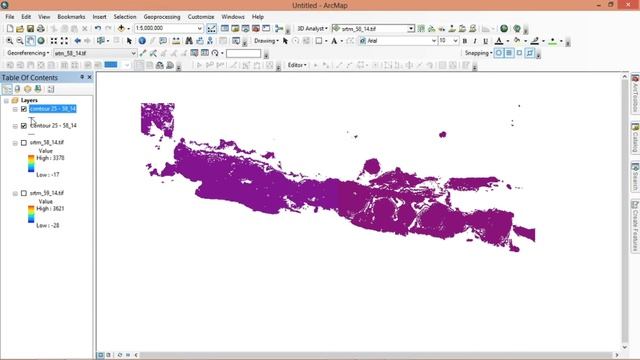Collapse the Layers data frame node

click(x=6, y=100)
